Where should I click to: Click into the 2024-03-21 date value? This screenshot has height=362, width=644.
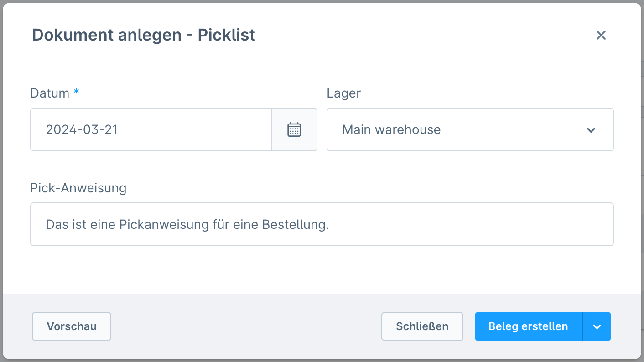click(x=81, y=129)
